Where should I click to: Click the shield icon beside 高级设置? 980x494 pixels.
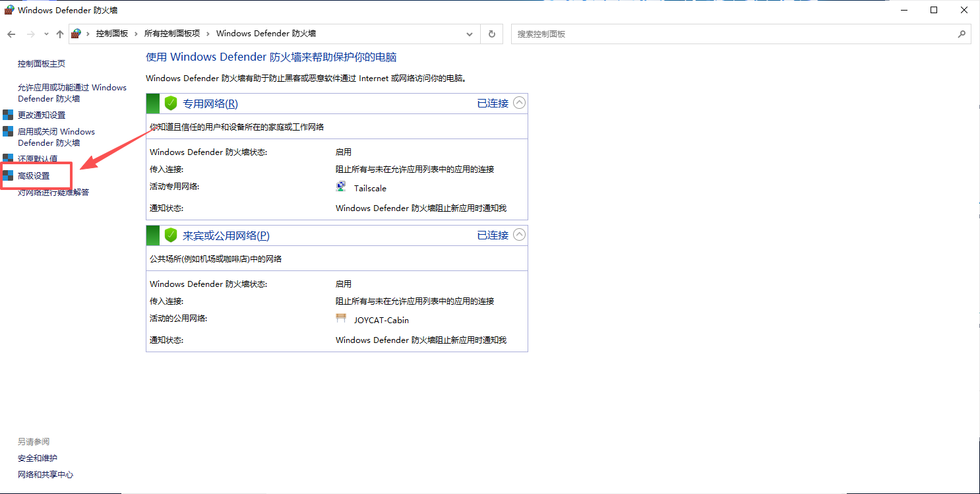(8, 175)
